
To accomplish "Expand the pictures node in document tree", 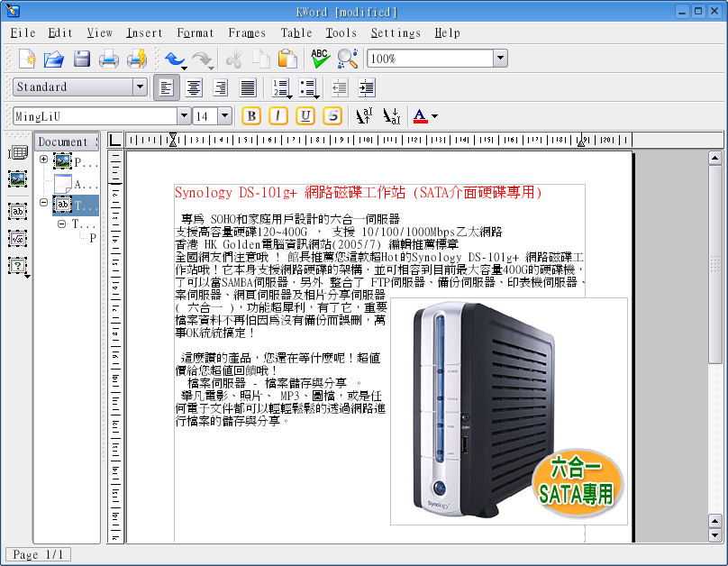I will (x=43, y=160).
